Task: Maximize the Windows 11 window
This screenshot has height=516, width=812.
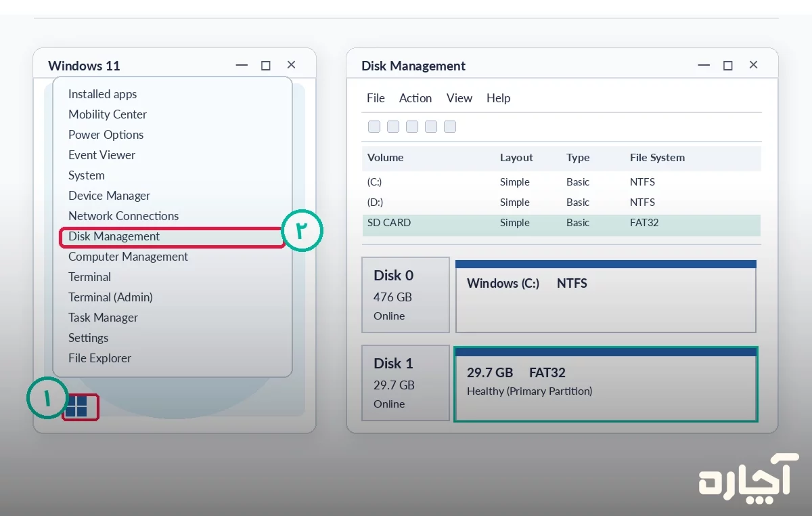Action: coord(266,66)
